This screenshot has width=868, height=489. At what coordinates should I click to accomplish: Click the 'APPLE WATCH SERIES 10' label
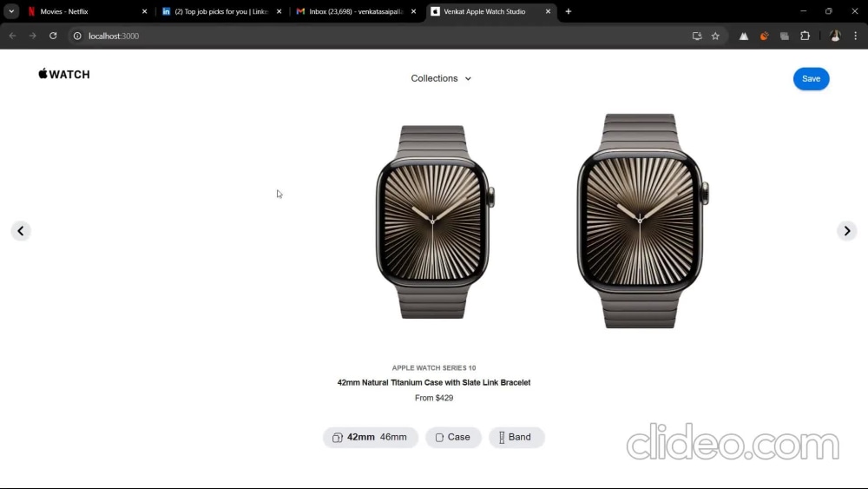(434, 367)
